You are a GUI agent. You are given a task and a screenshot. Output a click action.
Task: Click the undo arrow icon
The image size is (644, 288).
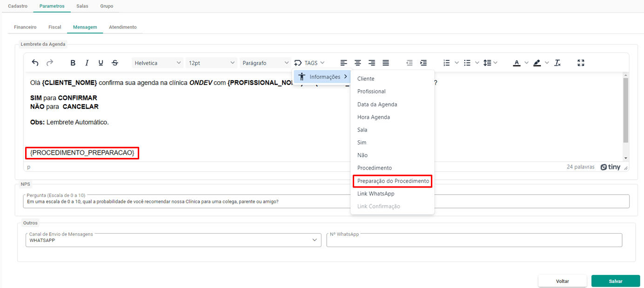[35, 63]
